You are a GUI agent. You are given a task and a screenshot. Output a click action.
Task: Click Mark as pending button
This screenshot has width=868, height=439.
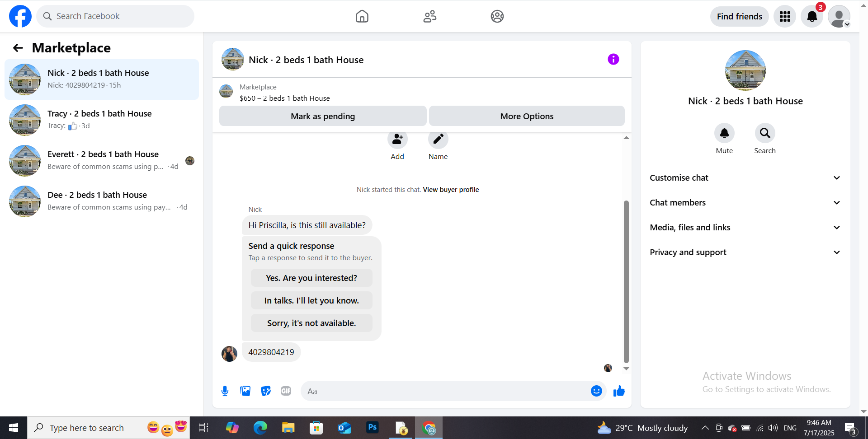323,116
